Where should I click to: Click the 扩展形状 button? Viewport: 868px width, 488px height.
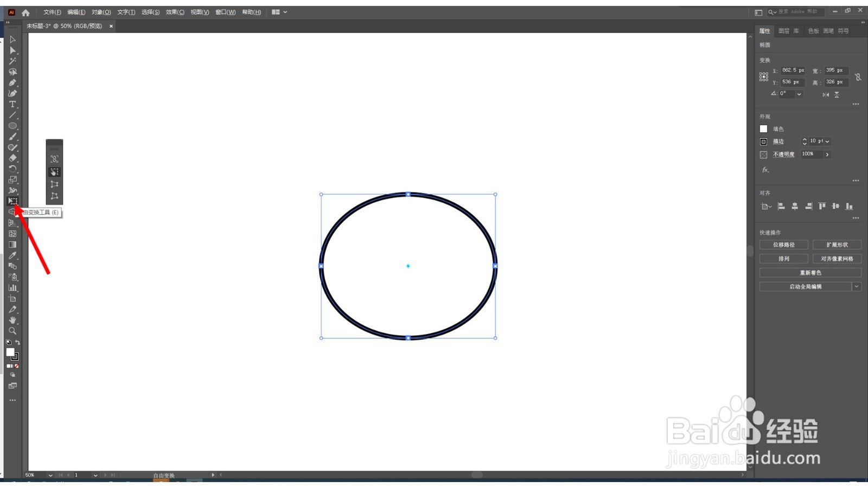837,245
